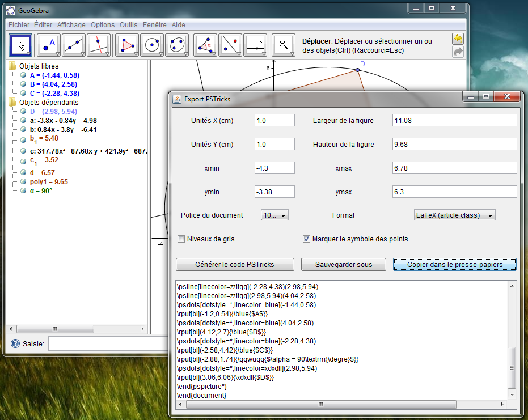Screen dimensions: 528x420
Task: Click the xmin value field
Action: tap(274, 168)
